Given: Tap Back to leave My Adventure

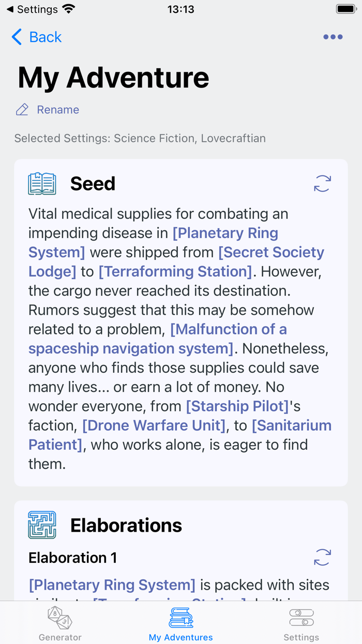Looking at the screenshot, I should [36, 37].
